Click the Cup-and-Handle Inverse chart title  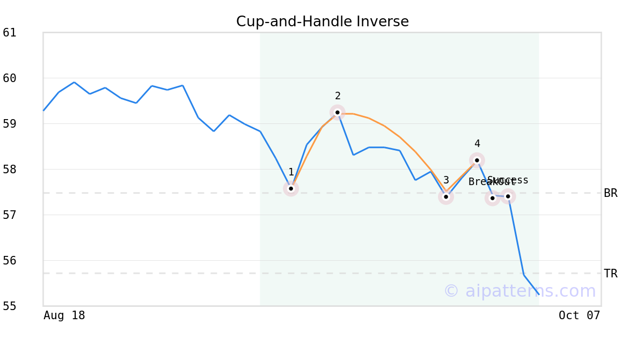point(322,21)
